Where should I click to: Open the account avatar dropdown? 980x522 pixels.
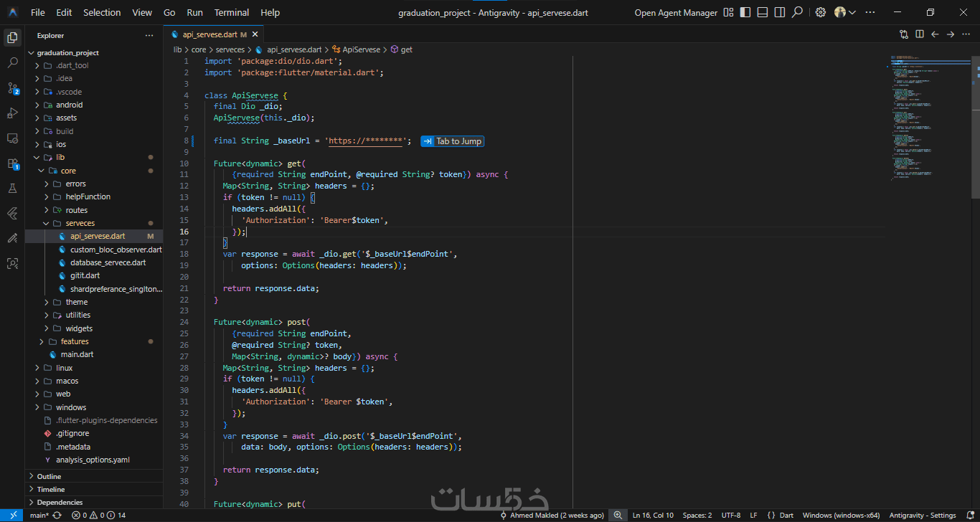click(x=845, y=12)
